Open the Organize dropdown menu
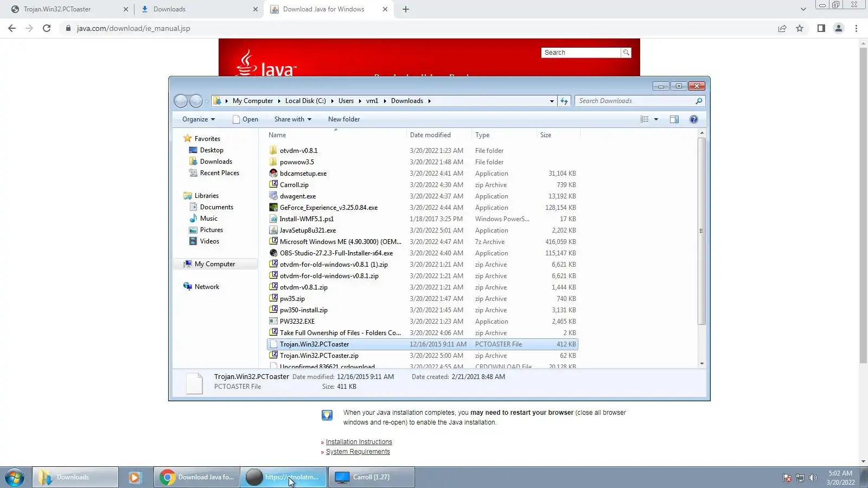This screenshot has height=488, width=868. tap(199, 119)
